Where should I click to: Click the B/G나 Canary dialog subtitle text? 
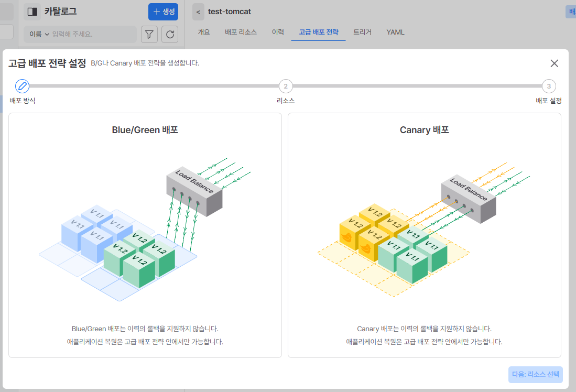pyautogui.click(x=145, y=63)
